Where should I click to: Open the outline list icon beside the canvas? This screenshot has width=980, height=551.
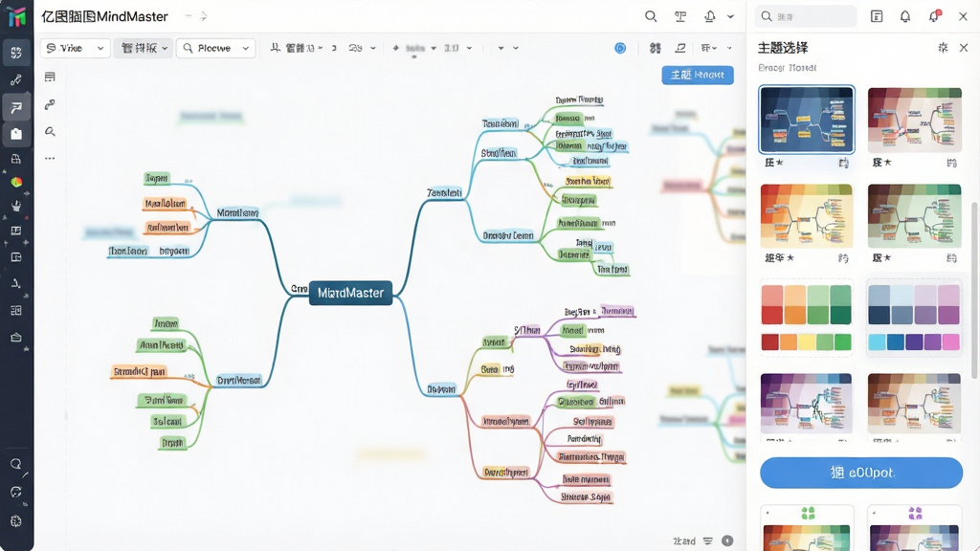[50, 77]
